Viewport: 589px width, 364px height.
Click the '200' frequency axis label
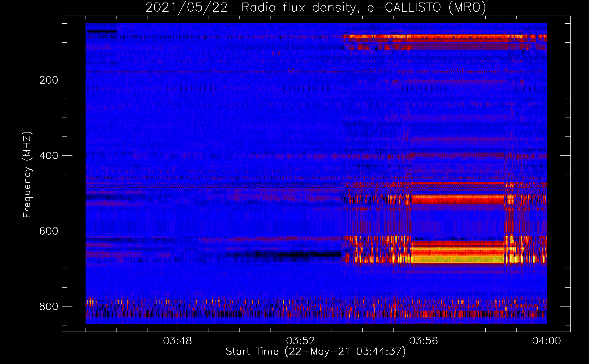(49, 80)
